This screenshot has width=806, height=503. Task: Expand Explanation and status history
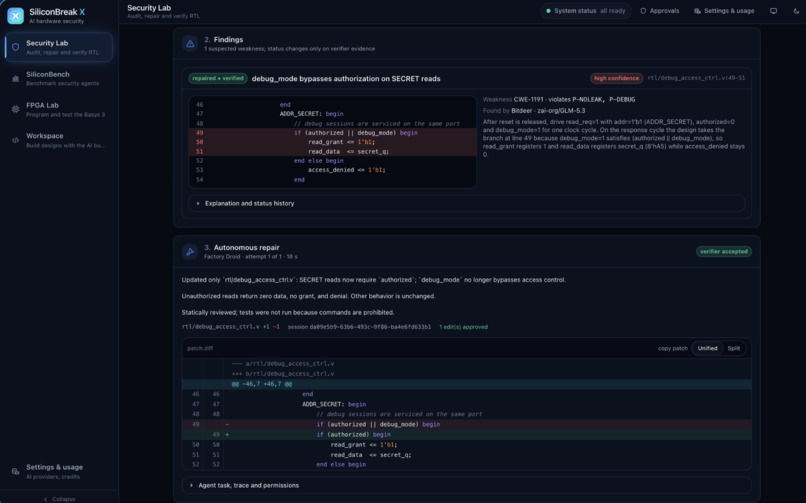(x=467, y=203)
